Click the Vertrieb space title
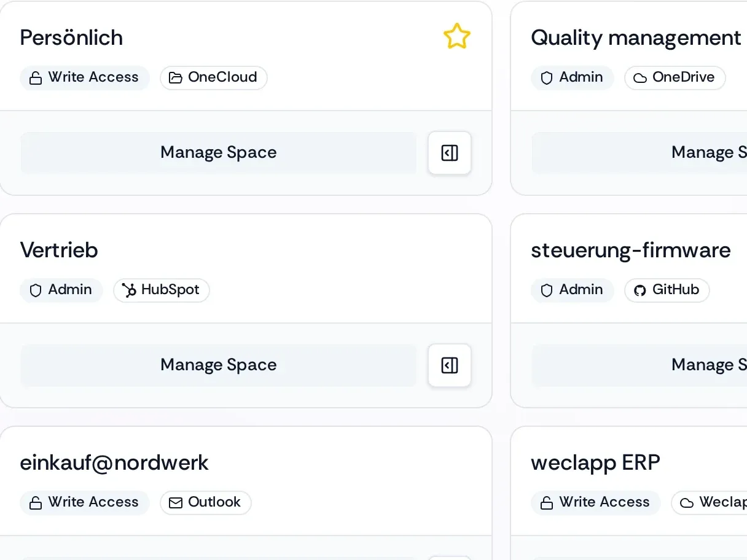This screenshot has width=747, height=560. tap(59, 250)
